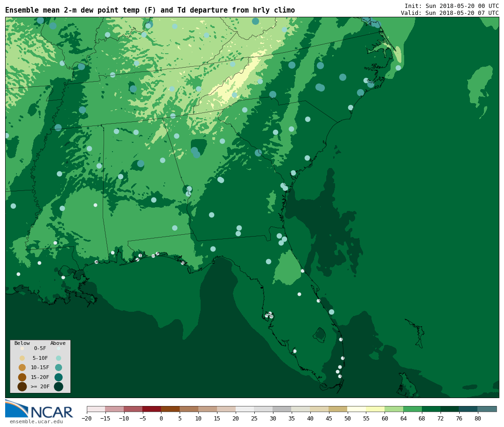The width and height of the screenshot is (504, 427).
Task: Click the '45' colorbar tick label
Action: point(329,418)
